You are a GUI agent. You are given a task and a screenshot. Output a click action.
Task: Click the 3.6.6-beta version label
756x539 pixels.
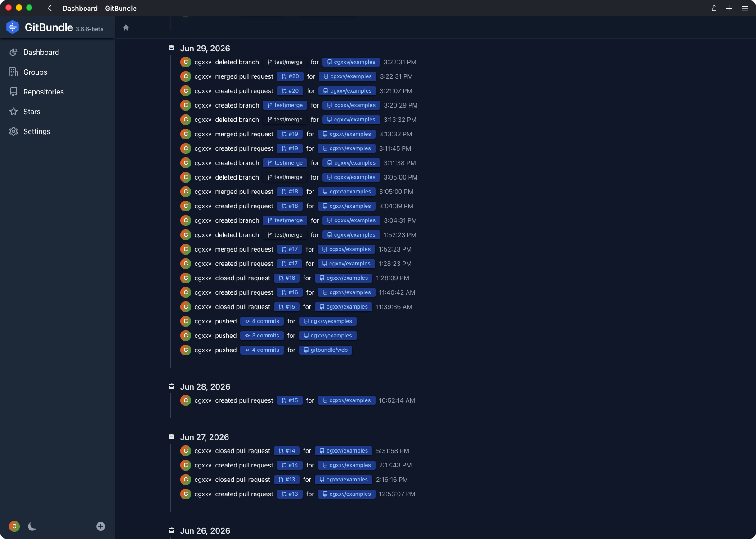(x=89, y=29)
